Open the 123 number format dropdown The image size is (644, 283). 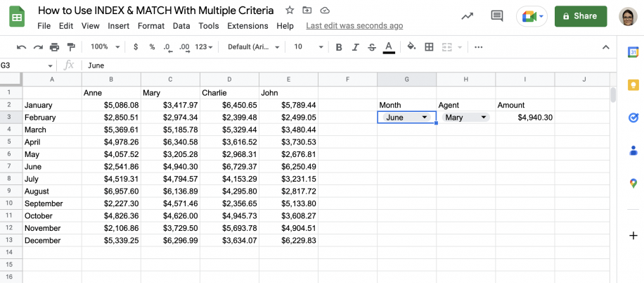point(204,47)
